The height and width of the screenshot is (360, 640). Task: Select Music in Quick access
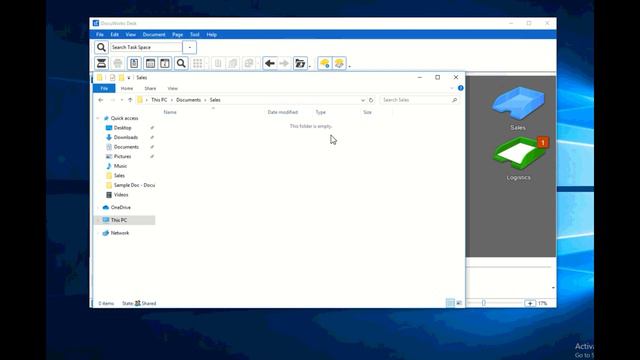click(x=120, y=166)
